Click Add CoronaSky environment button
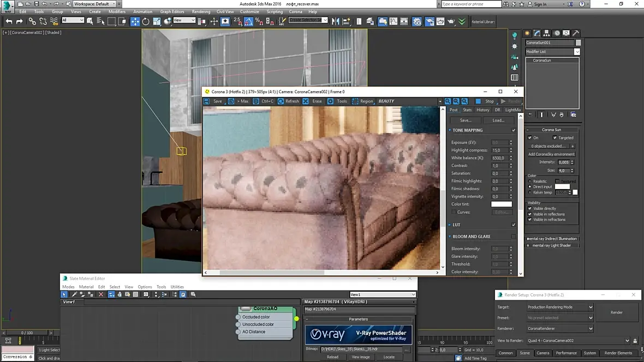 point(551,154)
